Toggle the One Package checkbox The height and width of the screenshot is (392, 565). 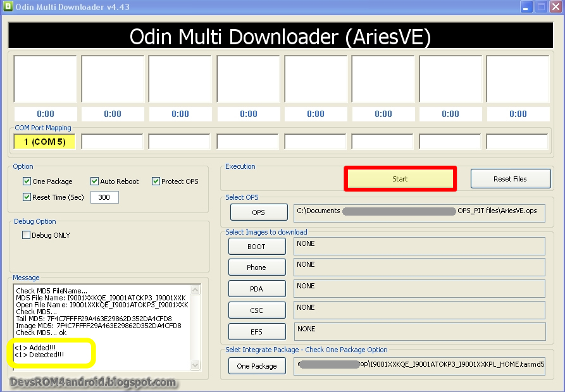27,181
